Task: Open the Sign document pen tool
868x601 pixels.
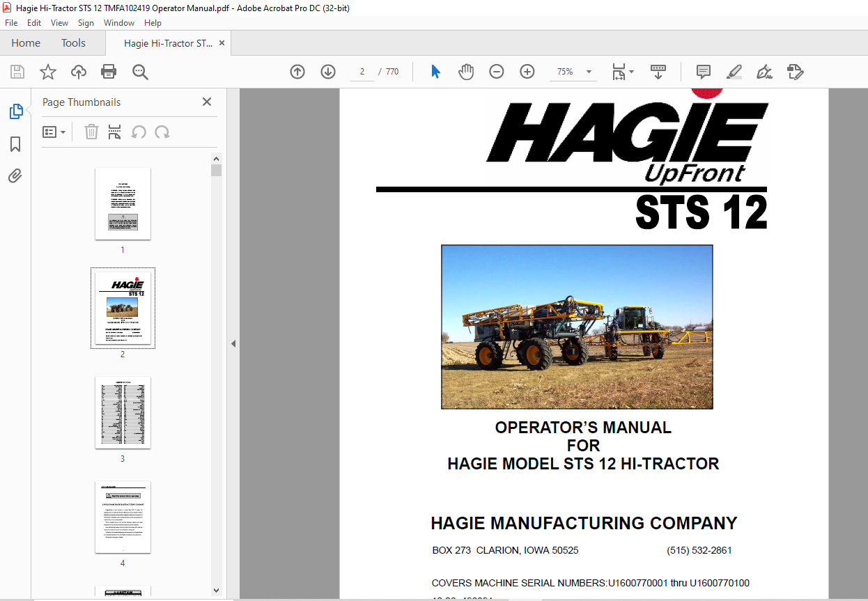Action: pyautogui.click(x=765, y=72)
